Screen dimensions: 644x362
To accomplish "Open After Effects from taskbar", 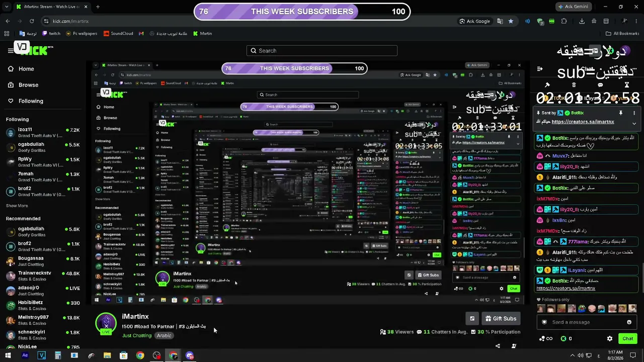I will (25, 355).
